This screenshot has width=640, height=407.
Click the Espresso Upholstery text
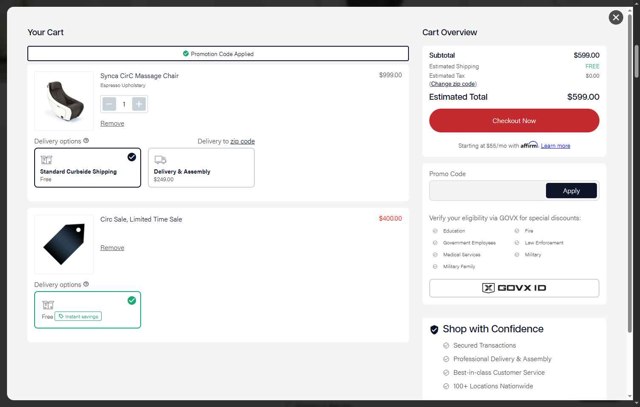pyautogui.click(x=123, y=85)
